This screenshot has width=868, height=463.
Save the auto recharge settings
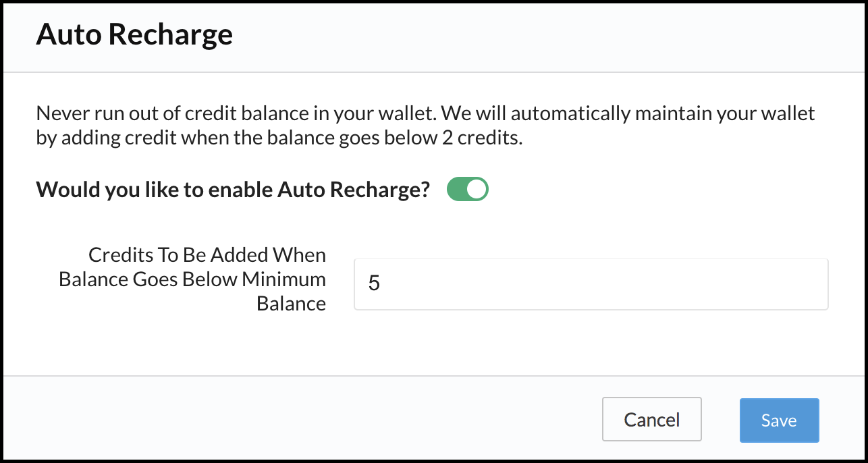click(779, 420)
